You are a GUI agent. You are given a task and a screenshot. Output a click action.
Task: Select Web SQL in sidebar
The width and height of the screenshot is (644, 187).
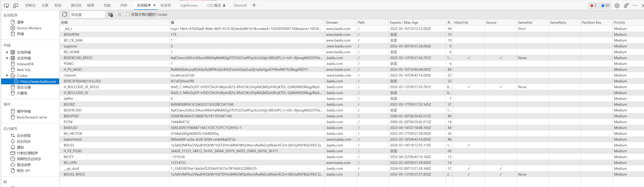24,70
